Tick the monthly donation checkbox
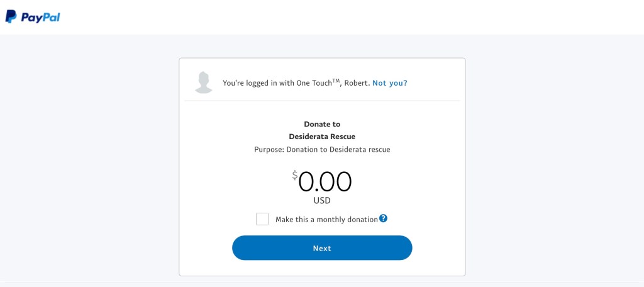This screenshot has width=644, height=287. (262, 219)
